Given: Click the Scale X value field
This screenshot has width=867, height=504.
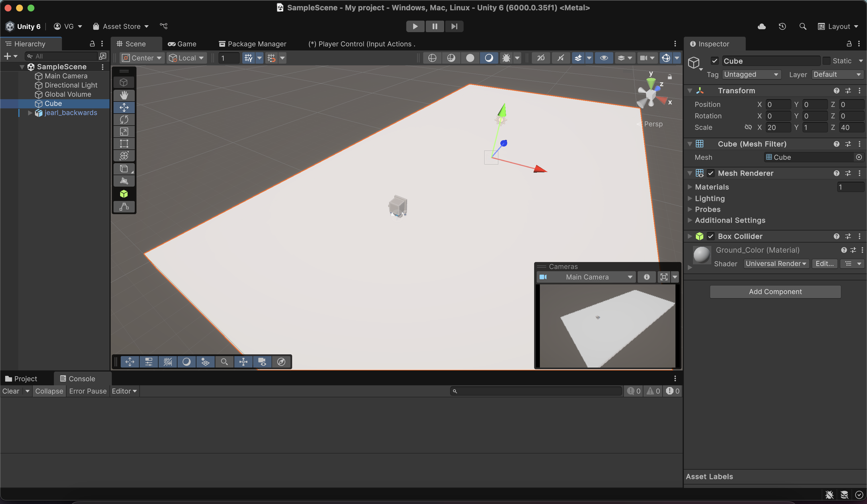Looking at the screenshot, I should [x=778, y=127].
